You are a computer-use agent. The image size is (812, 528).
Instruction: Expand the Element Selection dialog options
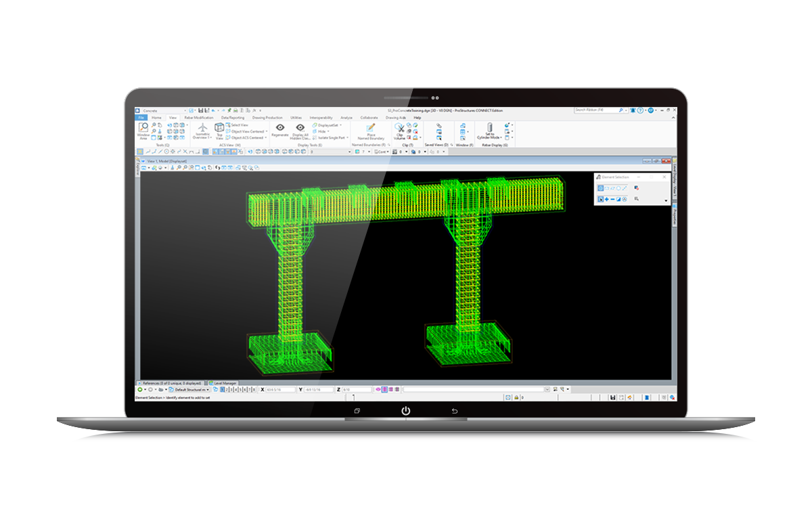click(x=666, y=200)
